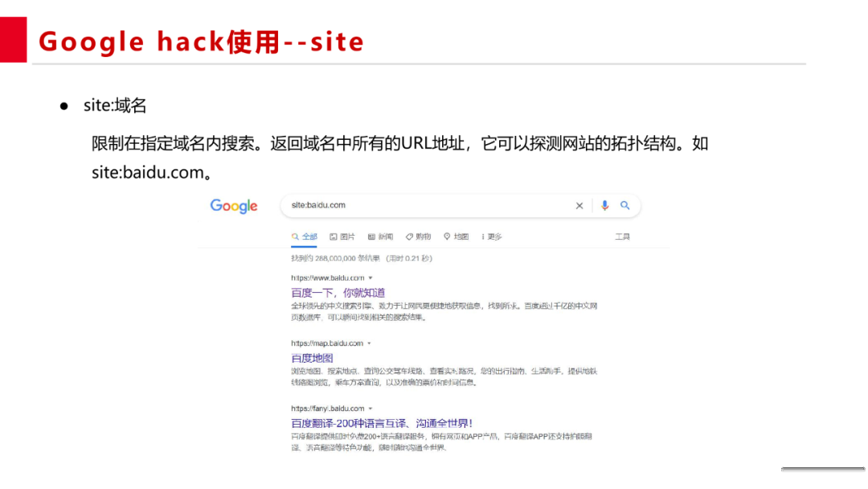This screenshot has height=489, width=868.
Task: Click the Google logo
Action: click(x=234, y=206)
